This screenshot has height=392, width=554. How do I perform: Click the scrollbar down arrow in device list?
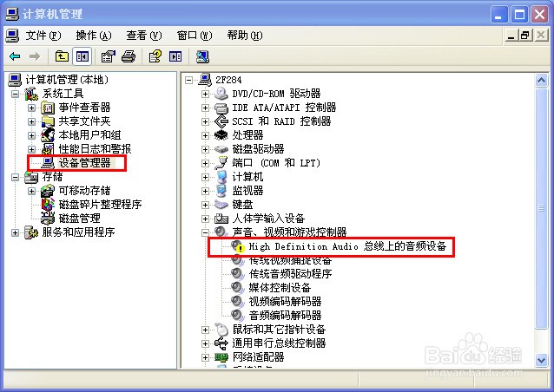(x=541, y=360)
